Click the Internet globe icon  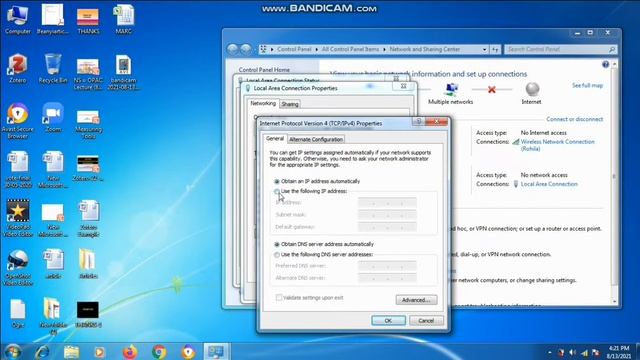(532, 89)
